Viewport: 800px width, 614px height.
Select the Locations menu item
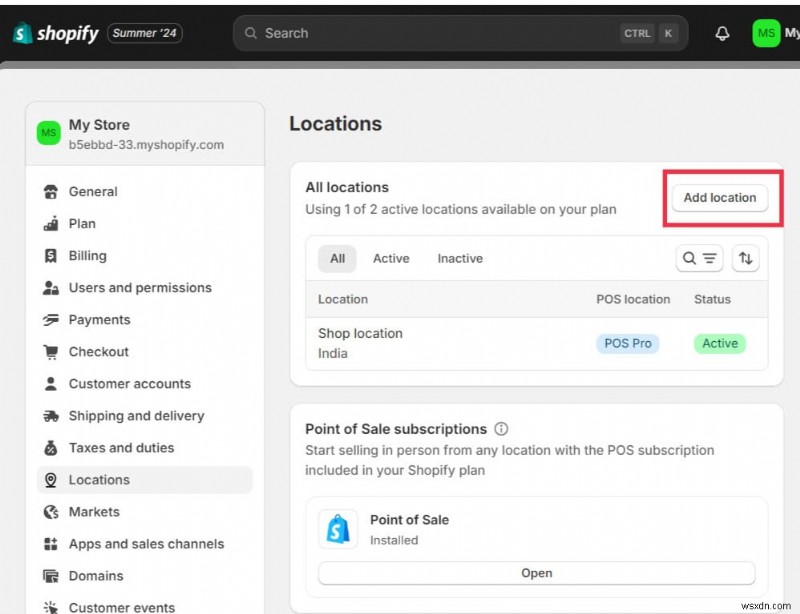click(x=145, y=480)
